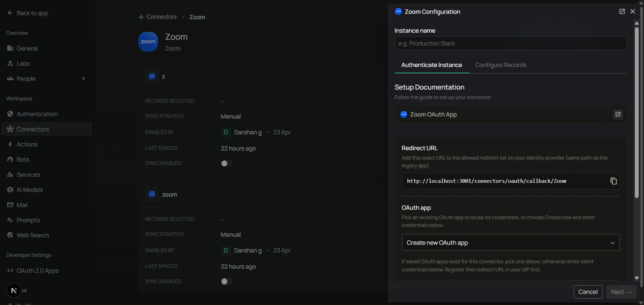The image size is (644, 305).
Task: Click the Services sidebar icon
Action: point(10,174)
